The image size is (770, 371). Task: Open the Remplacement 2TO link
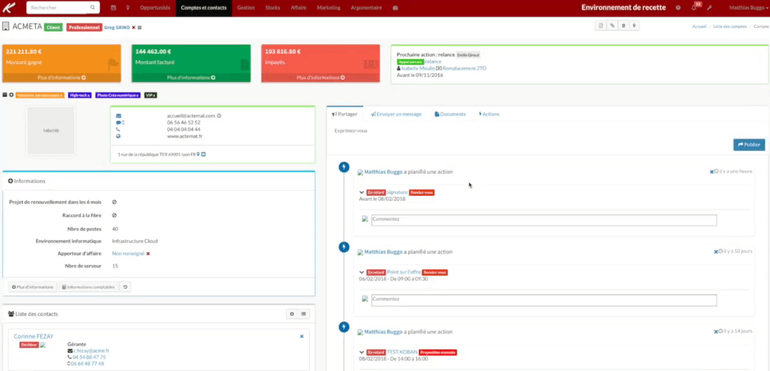465,68
